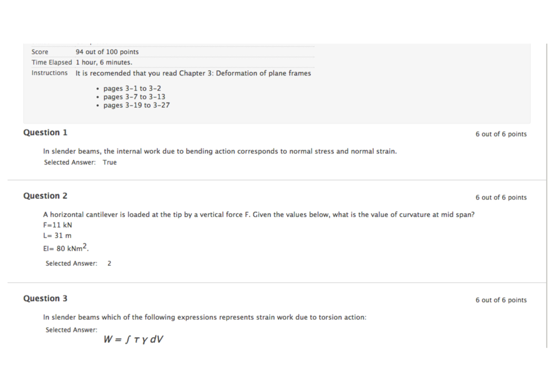The image size is (555, 392).
Task: Click the Question 2 heading
Action: (45, 196)
